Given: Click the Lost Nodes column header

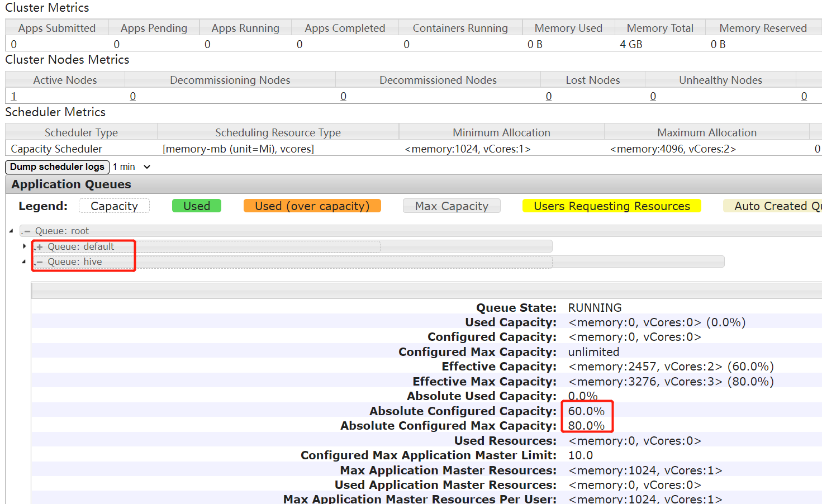Looking at the screenshot, I should [x=593, y=80].
